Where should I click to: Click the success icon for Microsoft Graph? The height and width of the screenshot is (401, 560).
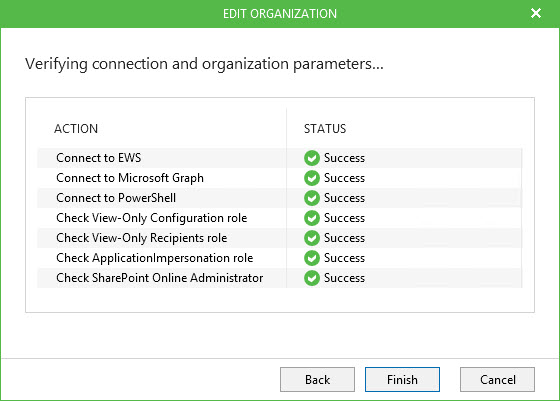point(312,178)
